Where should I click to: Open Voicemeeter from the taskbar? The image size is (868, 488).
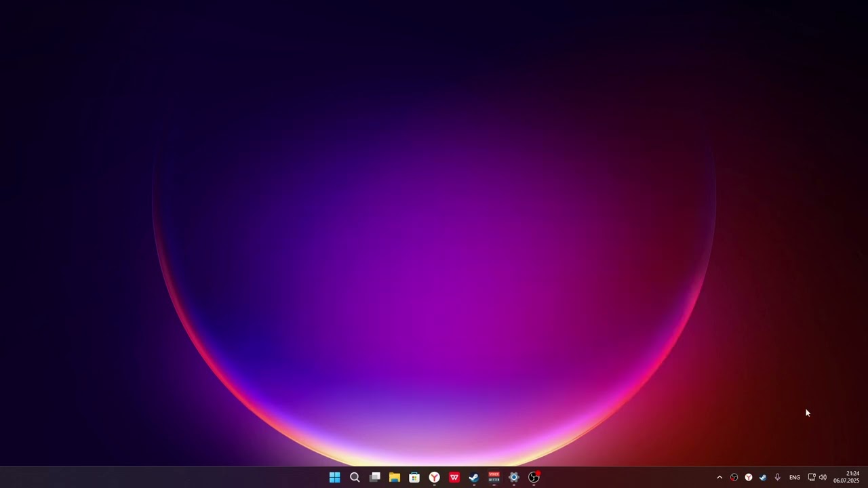click(494, 477)
